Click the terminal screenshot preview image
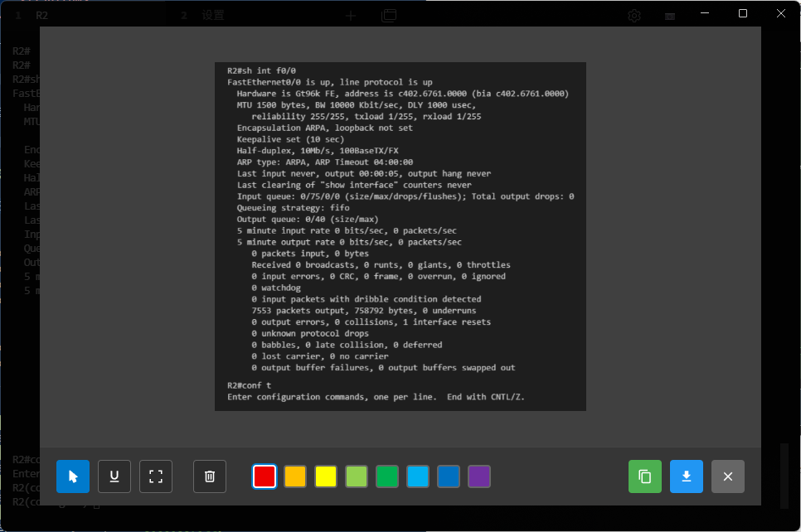The height and width of the screenshot is (532, 801). tap(400, 236)
